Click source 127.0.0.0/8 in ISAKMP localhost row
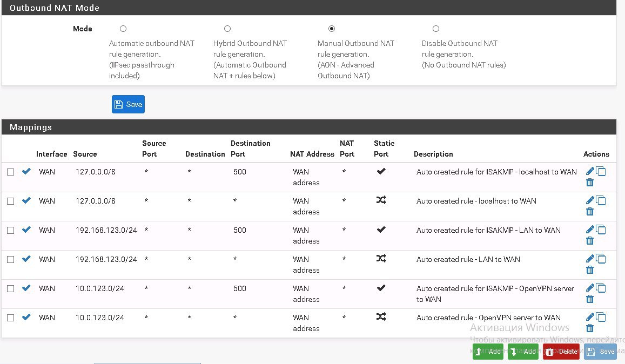Viewport: 625px width, 364px height. click(96, 172)
